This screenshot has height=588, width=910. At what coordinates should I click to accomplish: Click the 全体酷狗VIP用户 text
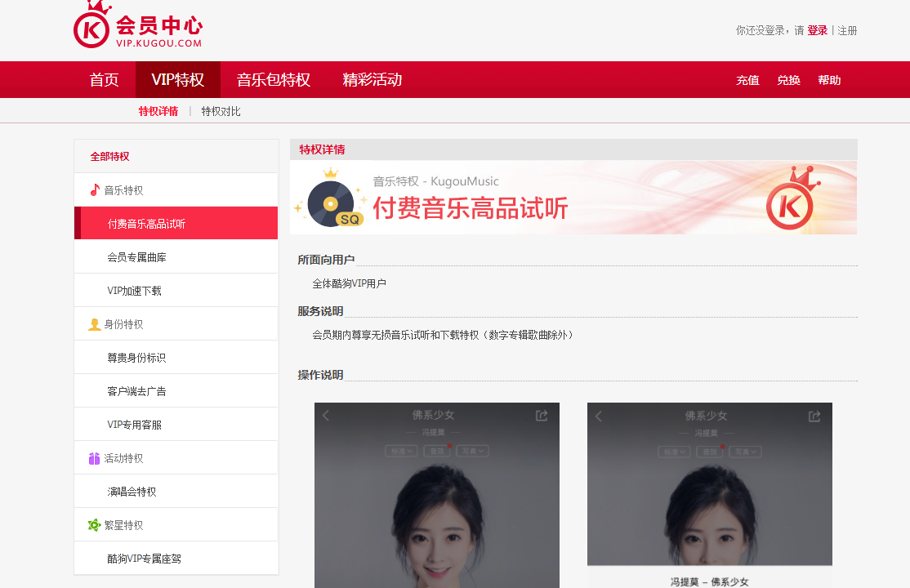pyautogui.click(x=350, y=283)
